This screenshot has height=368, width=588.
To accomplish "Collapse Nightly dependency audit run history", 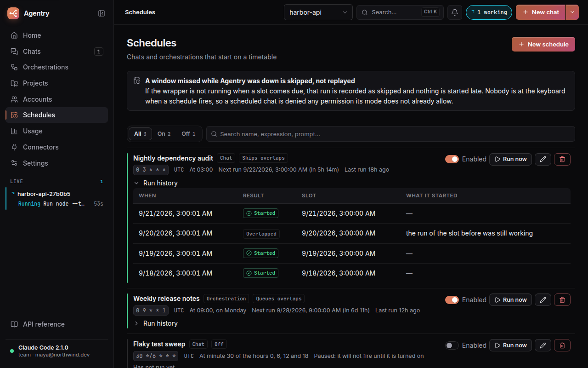I will 156,183.
